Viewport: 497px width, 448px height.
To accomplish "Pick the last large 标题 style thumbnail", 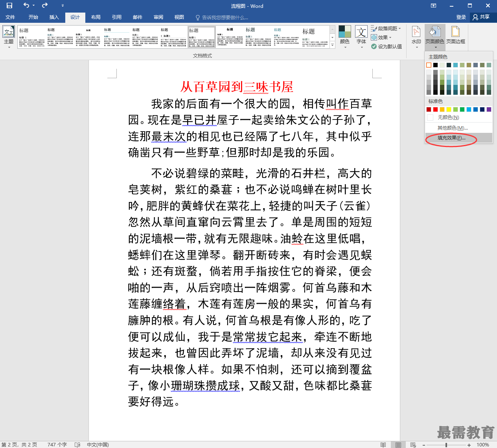I will pos(315,37).
